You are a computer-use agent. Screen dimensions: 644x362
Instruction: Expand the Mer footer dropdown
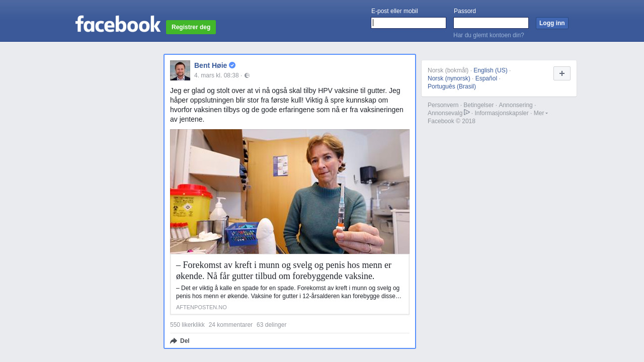point(541,113)
